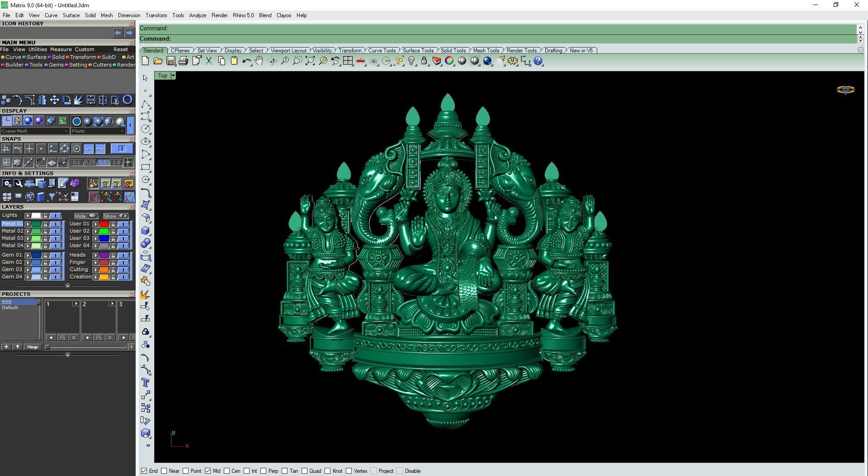868x476 pixels.
Task: Expand the User 01 layer arrow
Action: [95, 224]
